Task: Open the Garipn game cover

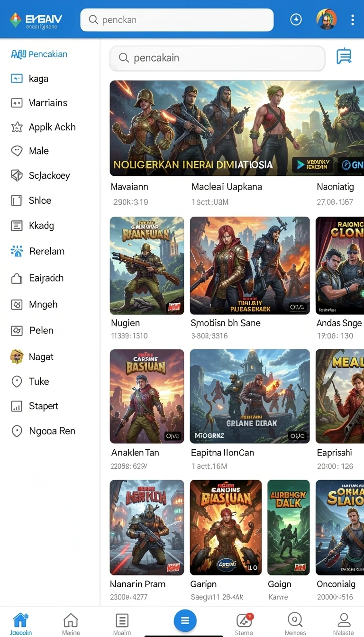Action: tap(226, 528)
